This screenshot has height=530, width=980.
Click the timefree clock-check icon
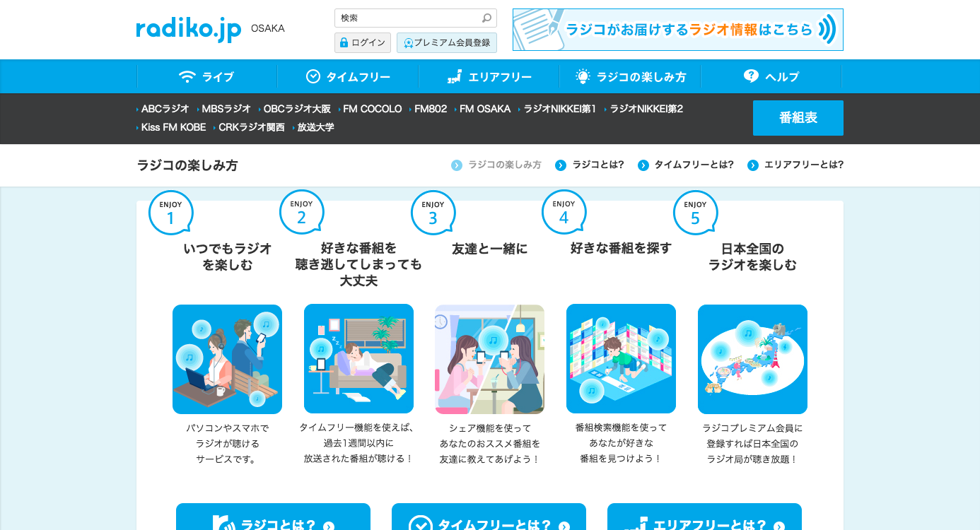pos(313,76)
